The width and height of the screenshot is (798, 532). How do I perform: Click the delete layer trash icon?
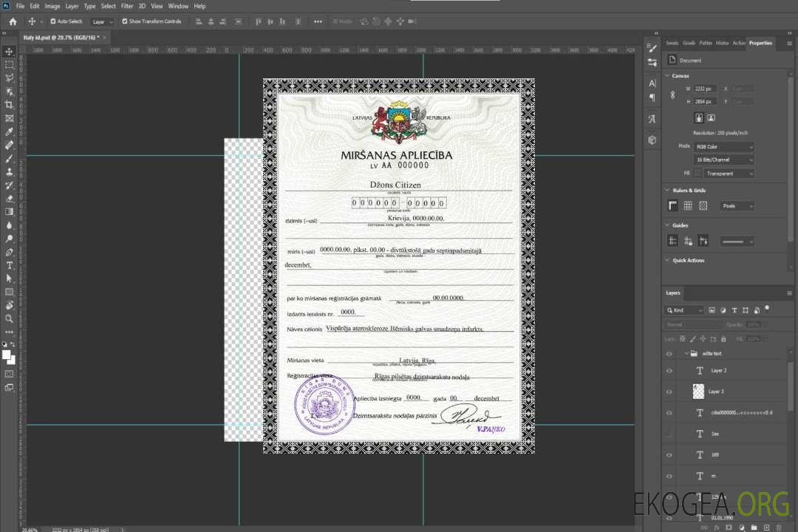[779, 528]
